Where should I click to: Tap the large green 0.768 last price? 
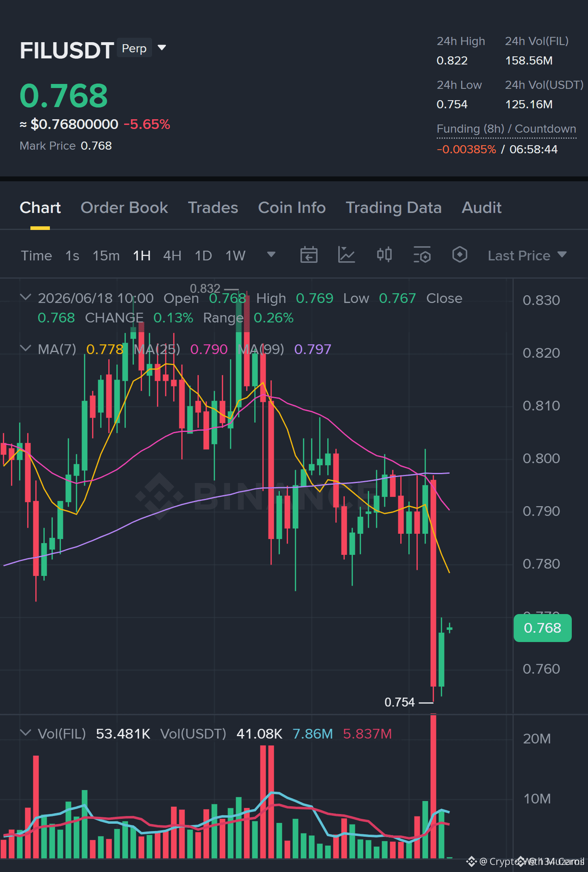pos(64,96)
